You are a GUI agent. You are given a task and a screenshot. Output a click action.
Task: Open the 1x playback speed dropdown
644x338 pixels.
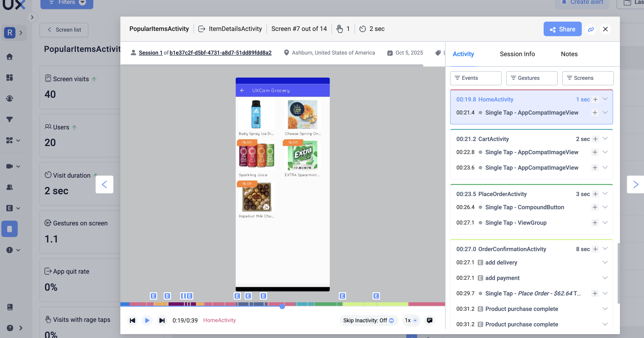(x=411, y=320)
